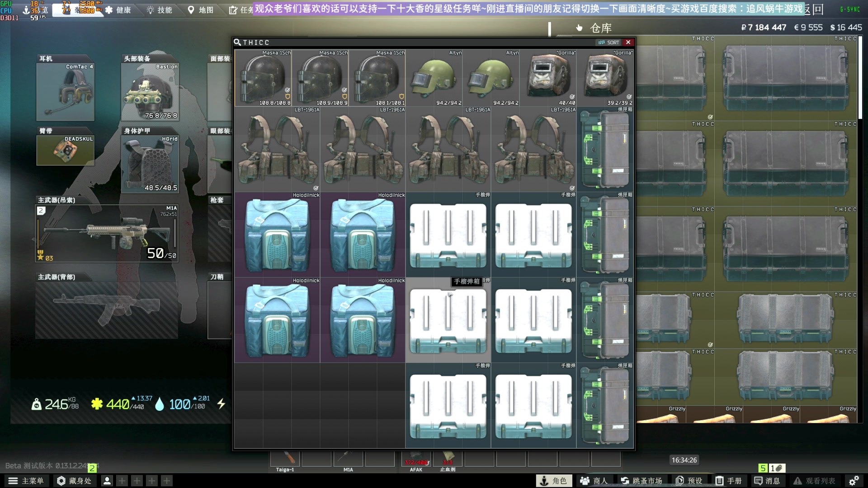
Task: Click the lightning stamina icon
Action: click(x=221, y=404)
